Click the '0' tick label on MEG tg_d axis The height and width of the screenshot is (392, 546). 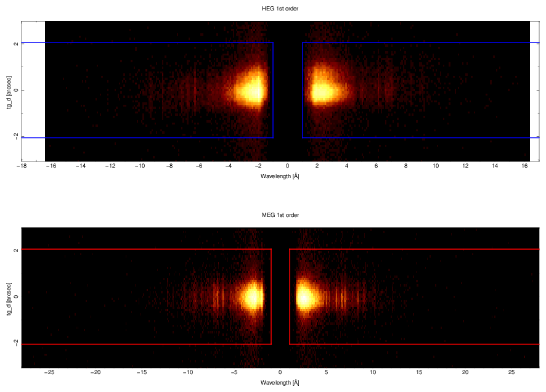pos(15,297)
